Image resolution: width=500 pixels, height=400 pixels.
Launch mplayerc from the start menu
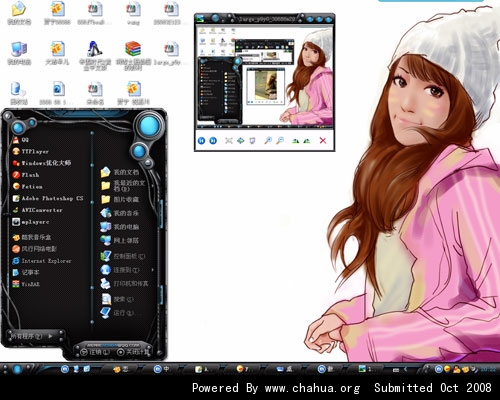point(31,222)
